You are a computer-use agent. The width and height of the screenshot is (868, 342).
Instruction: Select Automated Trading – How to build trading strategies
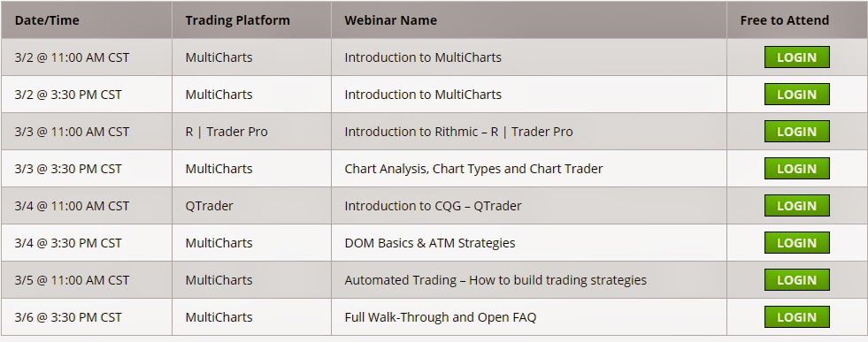pos(495,279)
